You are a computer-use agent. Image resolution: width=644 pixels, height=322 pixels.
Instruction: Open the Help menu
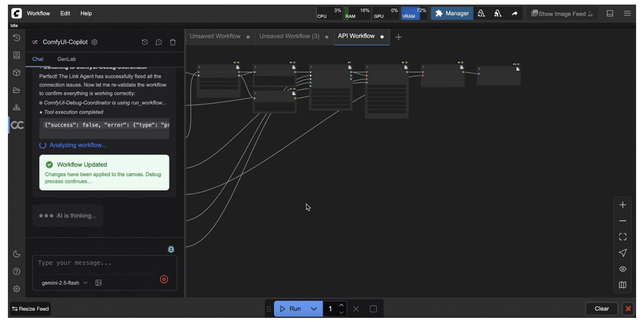(86, 13)
